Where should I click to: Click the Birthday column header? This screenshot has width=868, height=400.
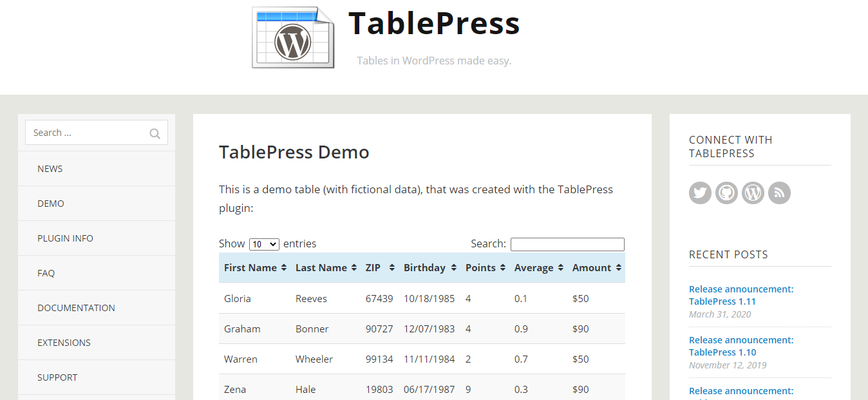(x=429, y=268)
